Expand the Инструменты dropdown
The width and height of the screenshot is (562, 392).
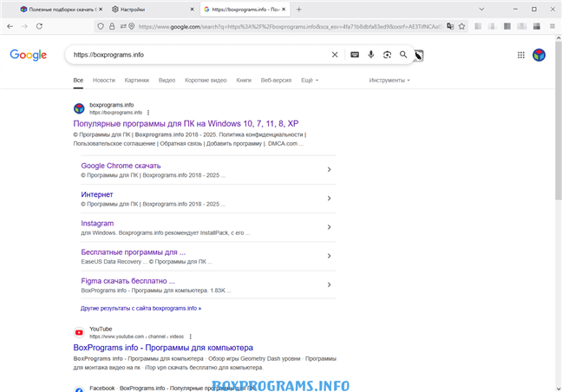pyautogui.click(x=389, y=81)
